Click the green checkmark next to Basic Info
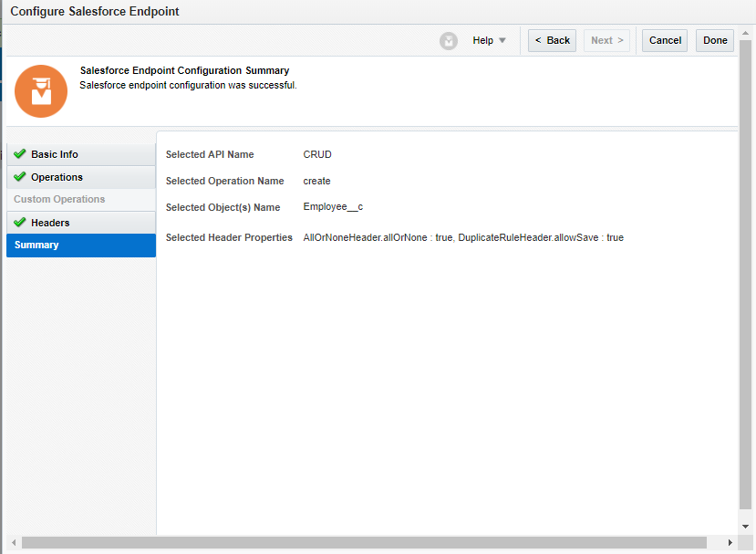 coord(20,154)
